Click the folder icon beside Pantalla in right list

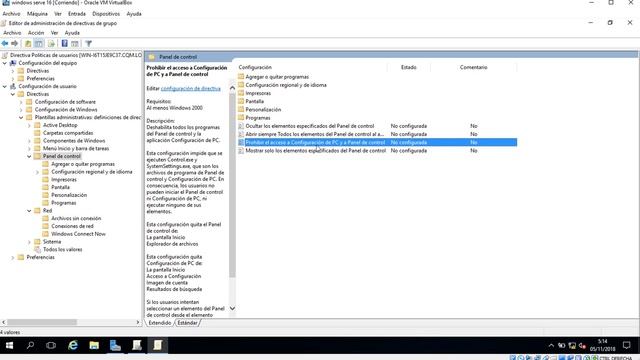(241, 101)
